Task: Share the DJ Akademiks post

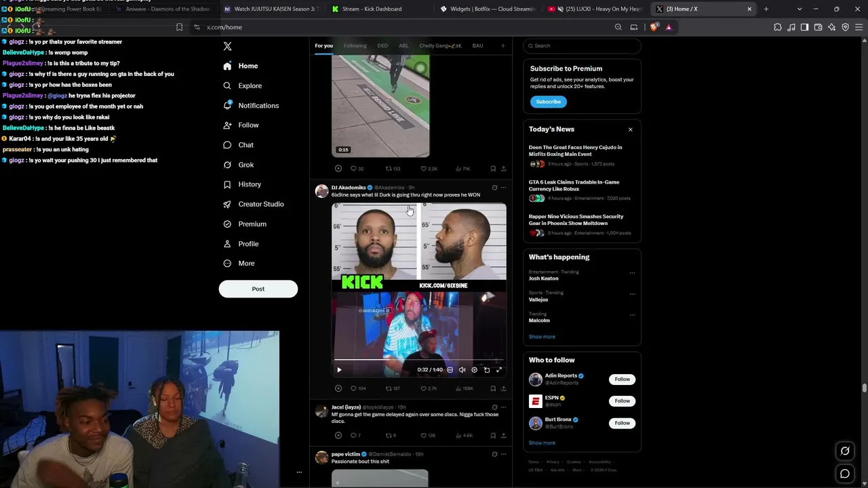Action: 504,388
